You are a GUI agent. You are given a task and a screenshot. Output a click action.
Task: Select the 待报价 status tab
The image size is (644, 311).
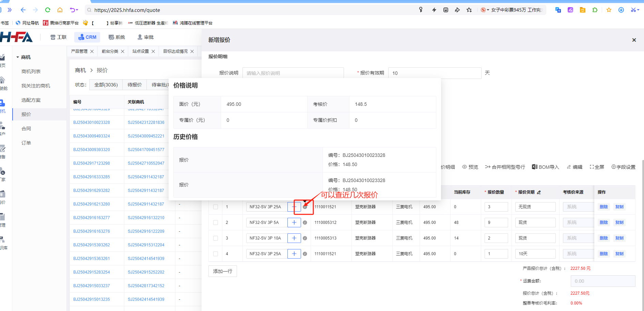click(x=135, y=85)
